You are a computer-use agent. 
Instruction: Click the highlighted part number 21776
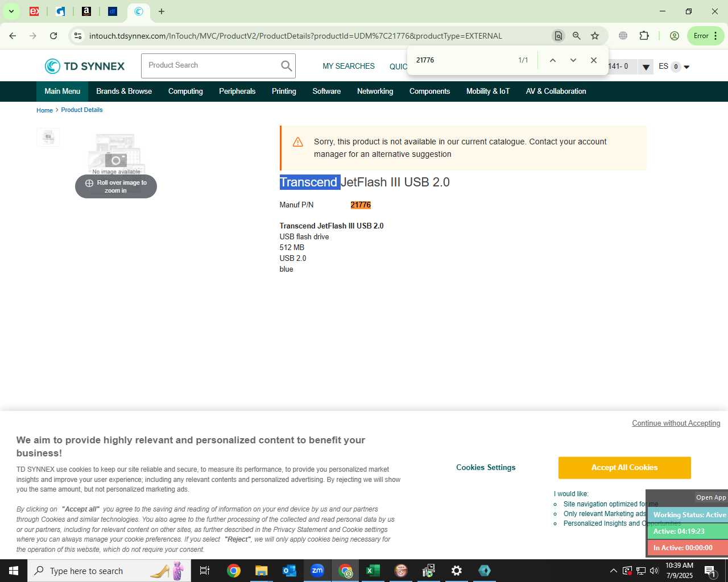click(361, 205)
